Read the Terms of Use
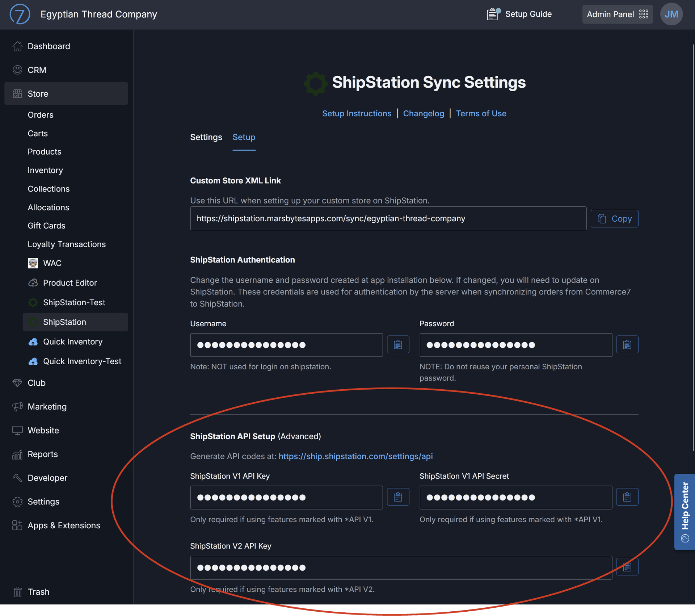The width and height of the screenshot is (695, 616). (x=481, y=113)
